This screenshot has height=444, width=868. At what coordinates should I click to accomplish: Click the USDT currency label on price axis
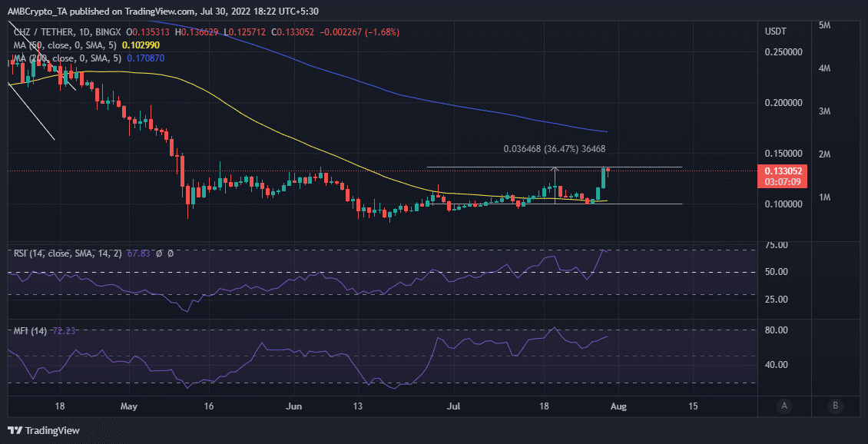pos(775,32)
